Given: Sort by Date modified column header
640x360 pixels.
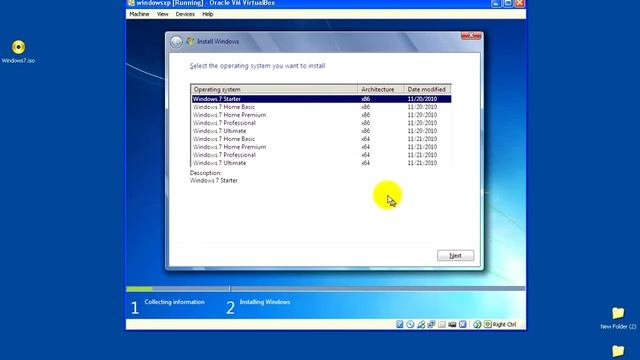Looking at the screenshot, I should click(428, 89).
